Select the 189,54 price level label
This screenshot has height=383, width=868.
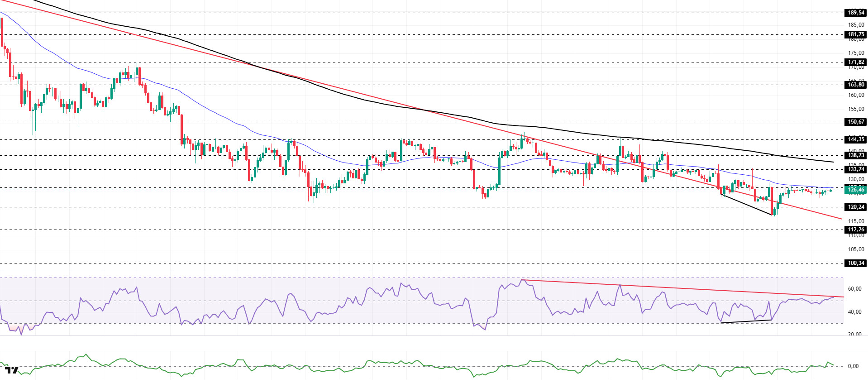855,13
